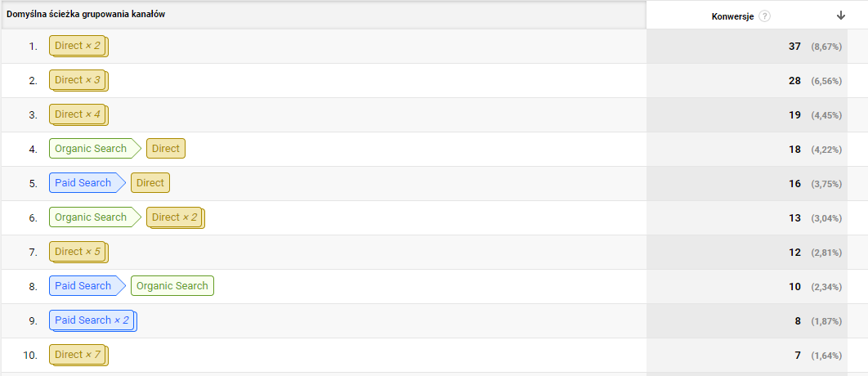Click the Direct × 7 path tag
868x376 pixels.
(78, 355)
